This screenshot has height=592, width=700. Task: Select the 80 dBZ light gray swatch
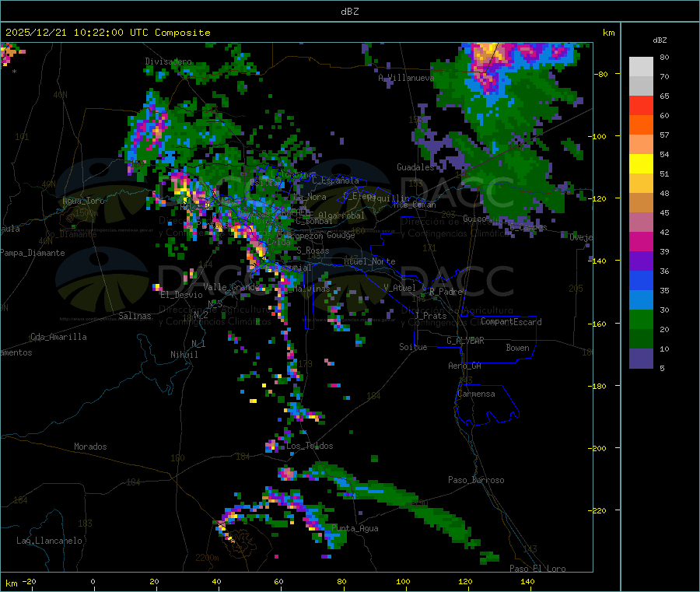pos(641,67)
